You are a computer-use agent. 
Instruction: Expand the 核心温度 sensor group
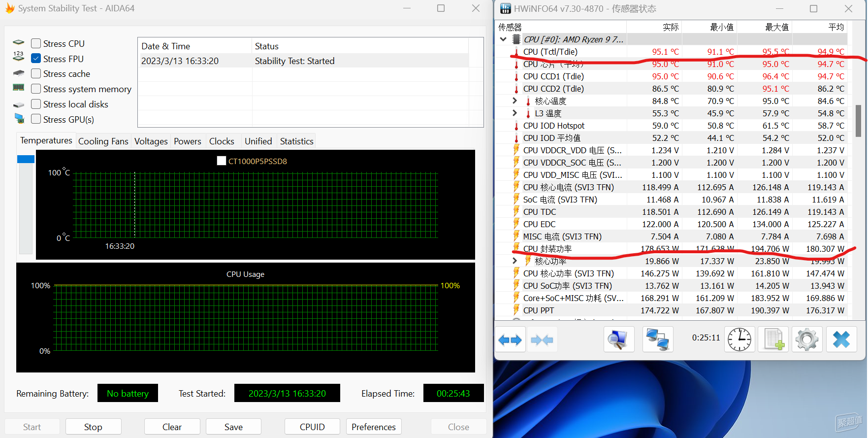[x=514, y=101]
